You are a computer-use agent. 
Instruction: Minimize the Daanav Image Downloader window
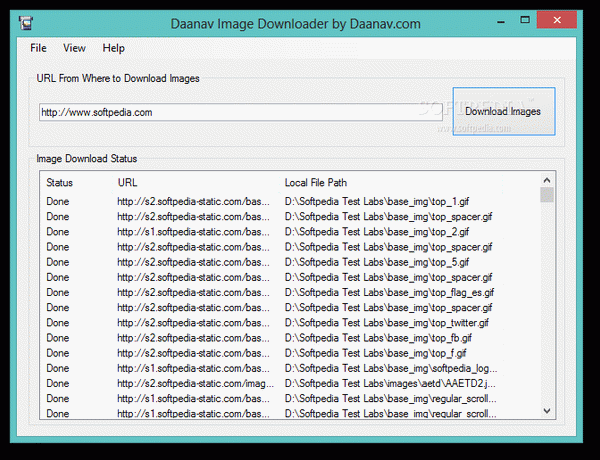[x=501, y=21]
